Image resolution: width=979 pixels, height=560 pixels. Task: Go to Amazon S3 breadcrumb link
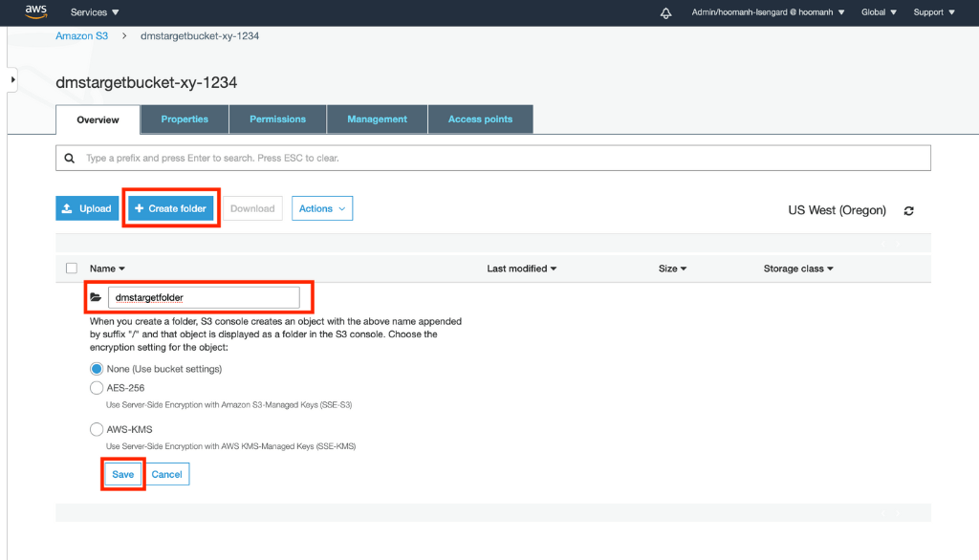click(x=81, y=36)
